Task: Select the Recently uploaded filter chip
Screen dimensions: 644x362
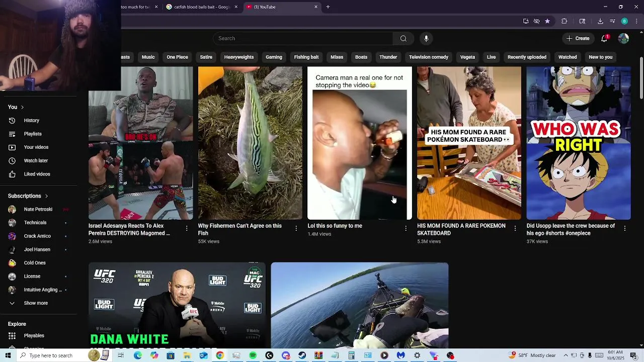Action: (x=527, y=57)
